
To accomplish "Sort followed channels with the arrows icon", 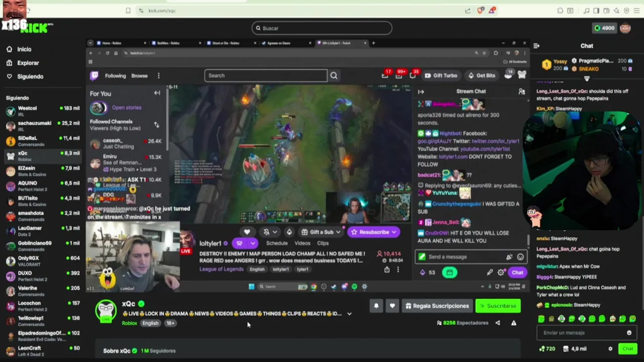I will [x=156, y=125].
